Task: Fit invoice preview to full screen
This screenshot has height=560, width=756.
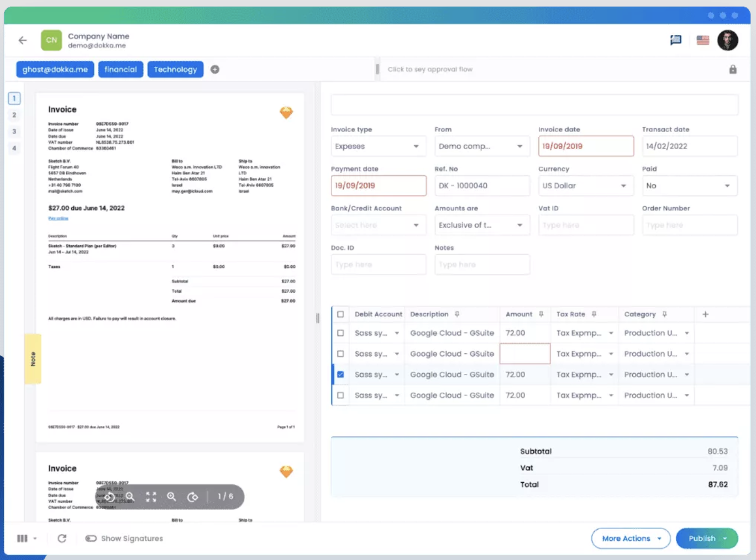Action: click(x=151, y=496)
